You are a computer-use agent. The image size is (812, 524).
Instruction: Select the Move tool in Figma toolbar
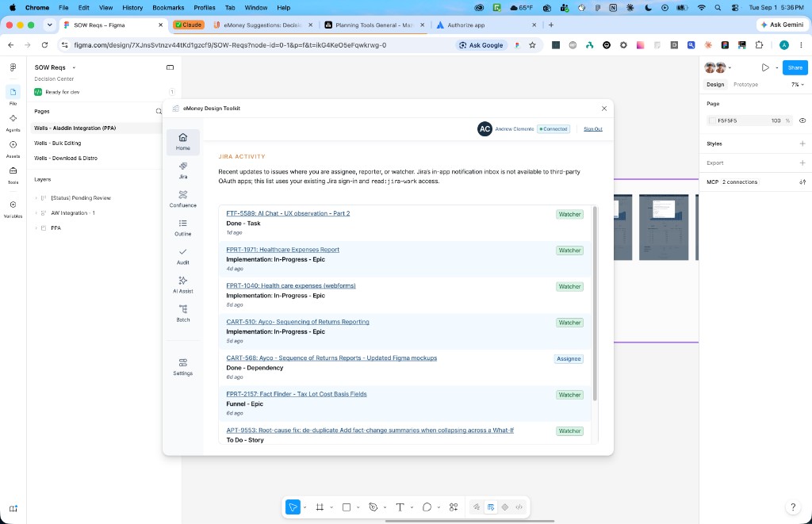[293, 507]
